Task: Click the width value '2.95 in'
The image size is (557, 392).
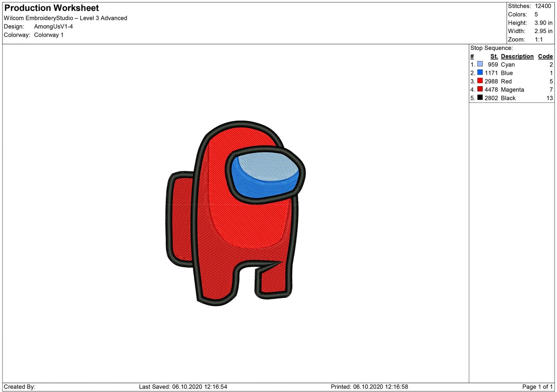Action: pyautogui.click(x=543, y=31)
